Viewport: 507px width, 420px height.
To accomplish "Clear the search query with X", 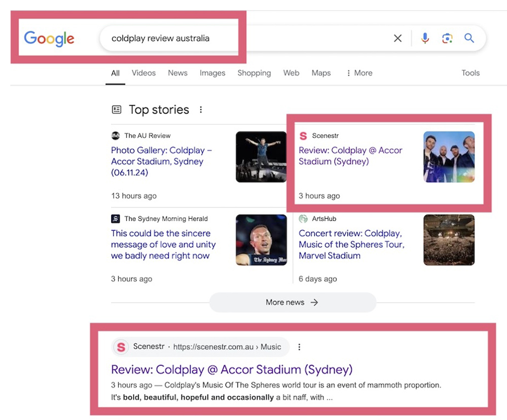I will 397,39.
